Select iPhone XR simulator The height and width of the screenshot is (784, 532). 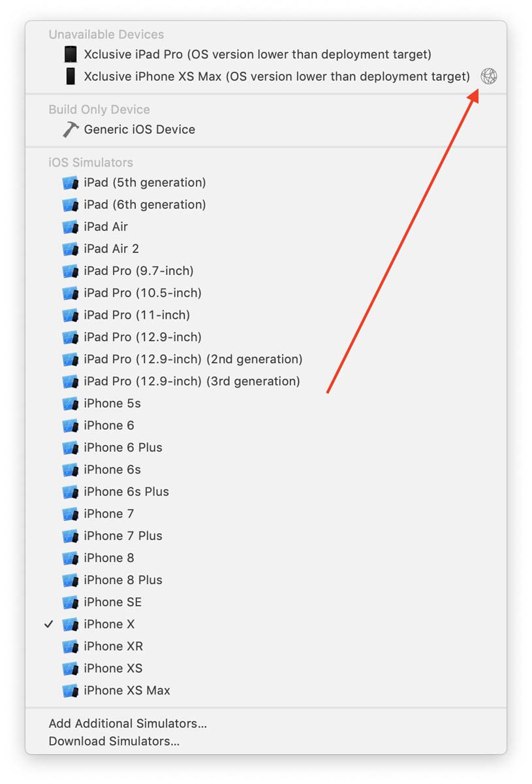(113, 646)
